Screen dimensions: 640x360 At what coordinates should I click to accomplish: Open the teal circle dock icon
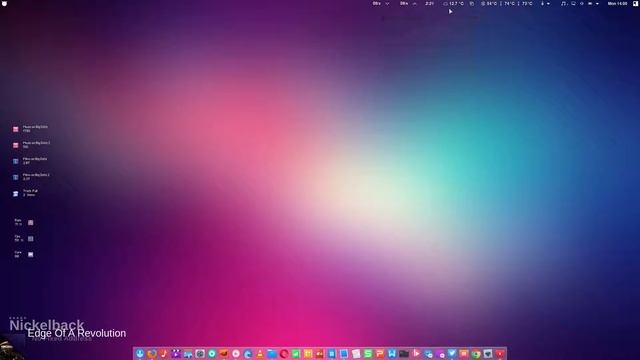coord(212,354)
